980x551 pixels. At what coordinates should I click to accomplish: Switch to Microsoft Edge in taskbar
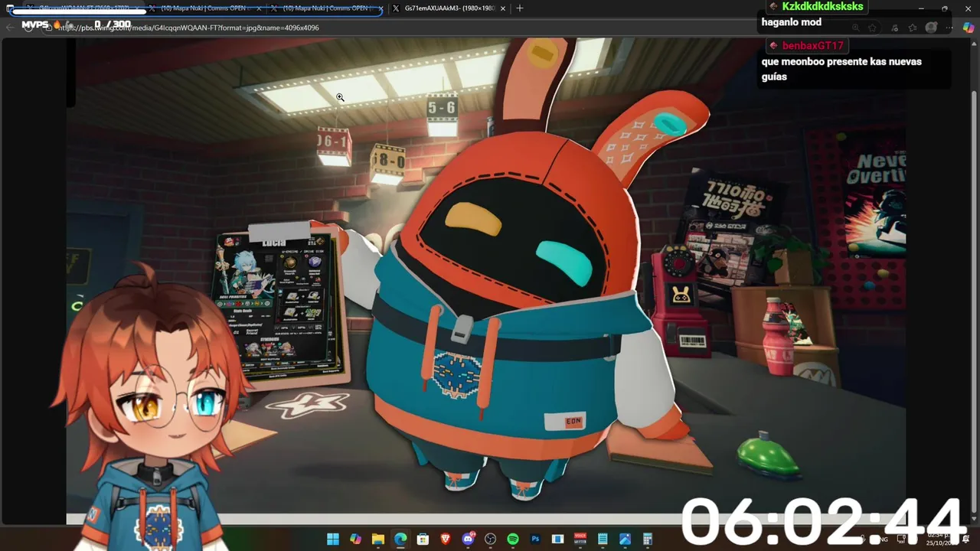400,540
